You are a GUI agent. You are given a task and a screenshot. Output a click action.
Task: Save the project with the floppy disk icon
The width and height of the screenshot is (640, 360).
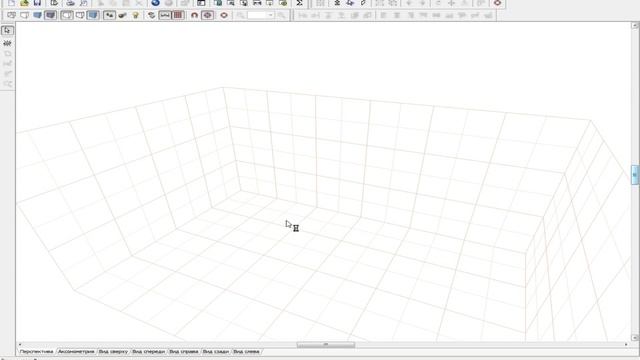pos(37,3)
